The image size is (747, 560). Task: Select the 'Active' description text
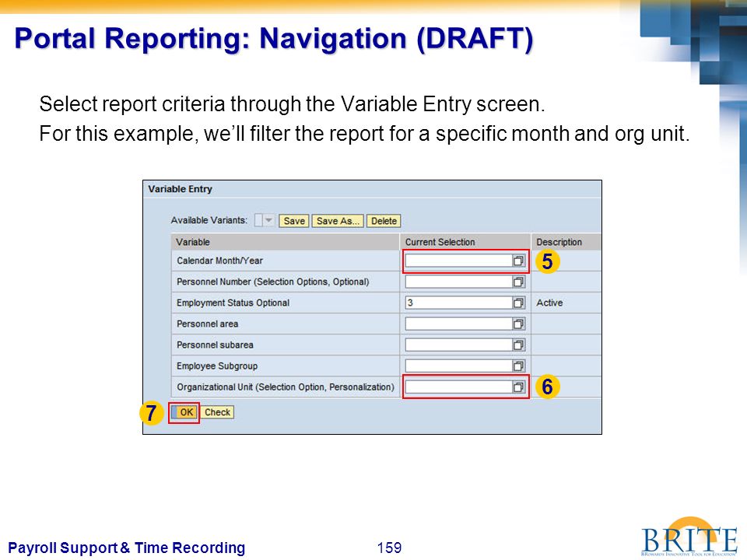point(549,303)
